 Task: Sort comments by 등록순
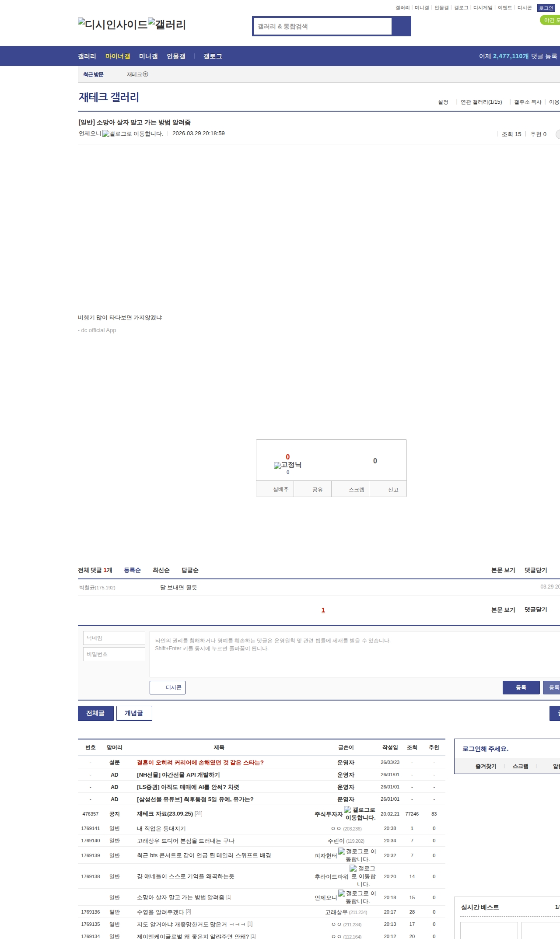132,570
